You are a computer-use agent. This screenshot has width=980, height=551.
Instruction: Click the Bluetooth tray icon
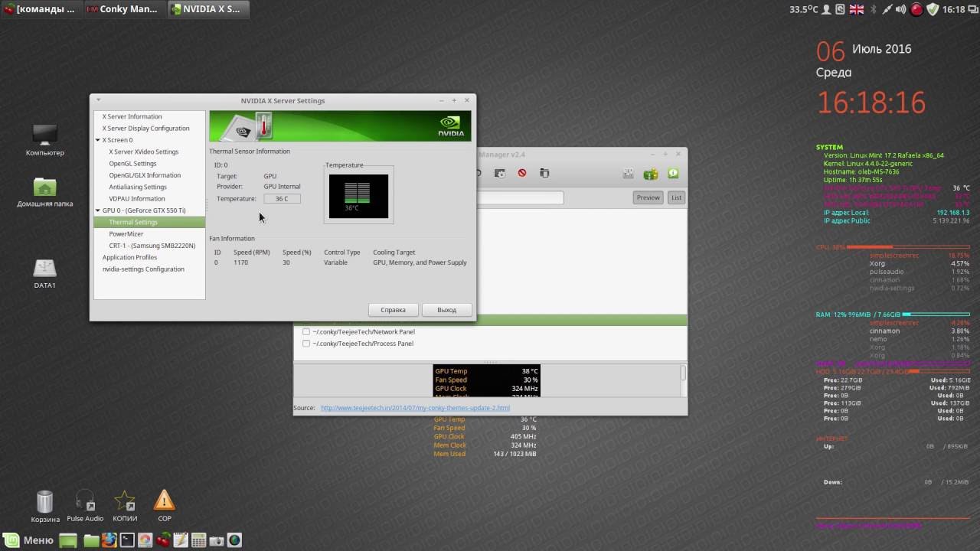pos(872,9)
